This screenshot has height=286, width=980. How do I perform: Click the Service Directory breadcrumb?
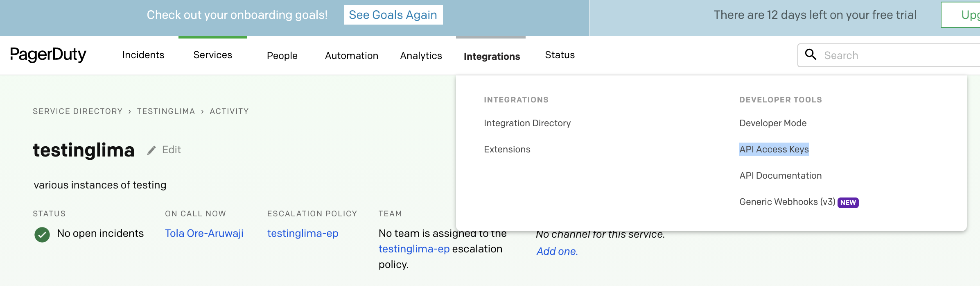[78, 111]
